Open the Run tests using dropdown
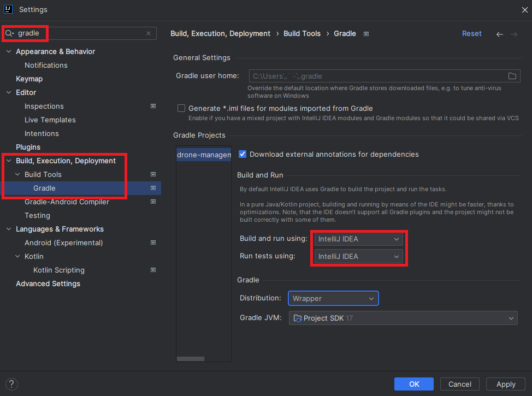 click(x=359, y=256)
